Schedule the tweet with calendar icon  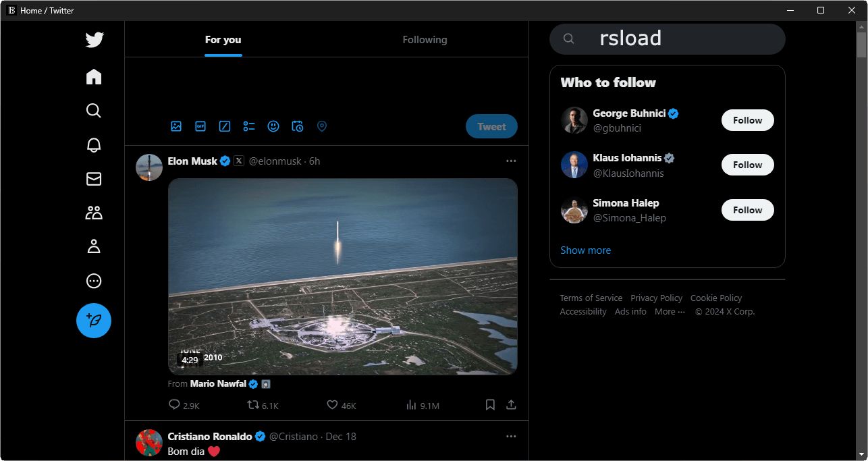click(x=298, y=126)
